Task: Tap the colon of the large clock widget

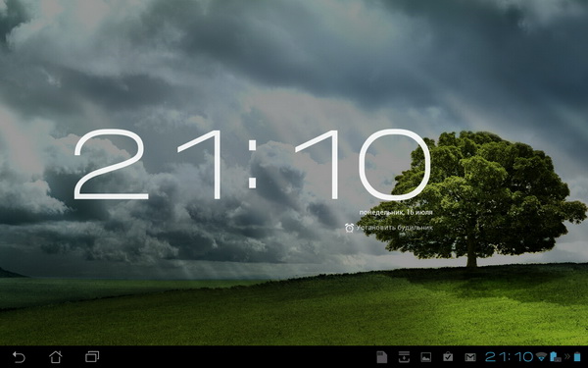Action: click(x=253, y=164)
